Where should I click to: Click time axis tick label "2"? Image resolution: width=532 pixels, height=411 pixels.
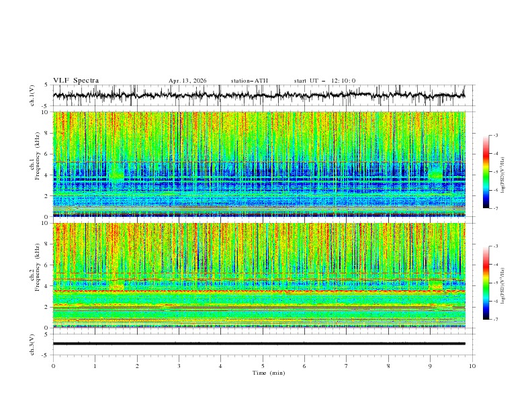pos(137,366)
